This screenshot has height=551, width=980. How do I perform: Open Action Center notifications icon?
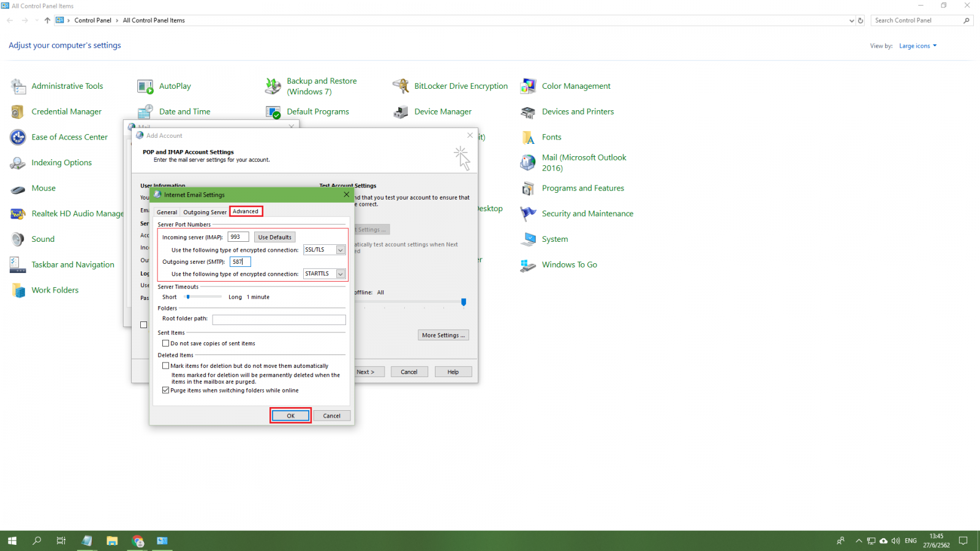point(963,541)
